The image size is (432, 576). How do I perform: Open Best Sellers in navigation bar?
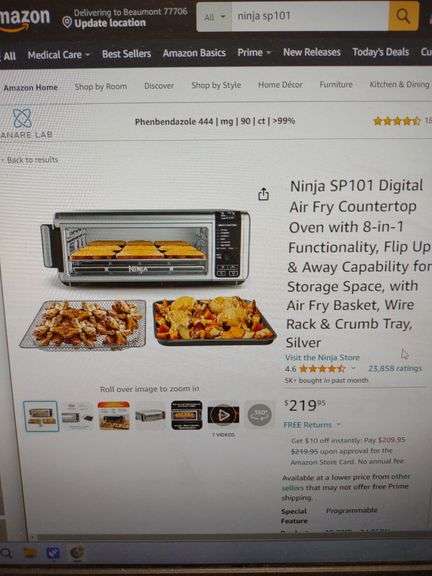[x=126, y=54]
